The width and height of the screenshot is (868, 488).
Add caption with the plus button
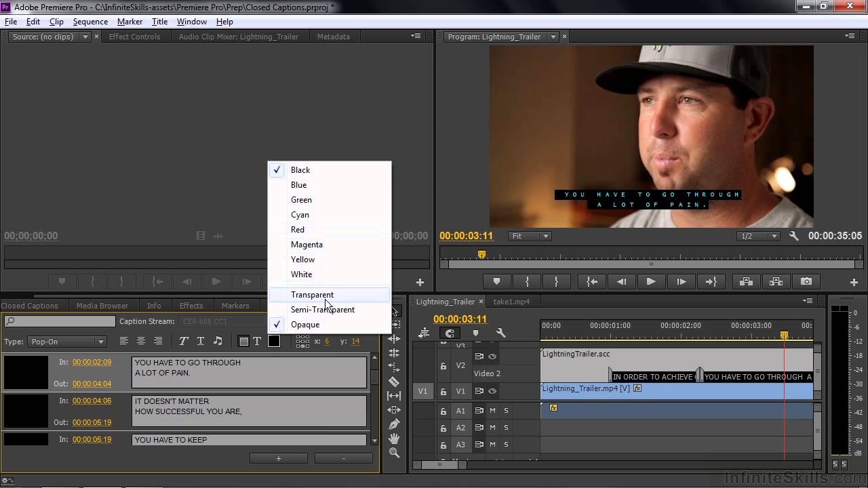[x=278, y=459]
